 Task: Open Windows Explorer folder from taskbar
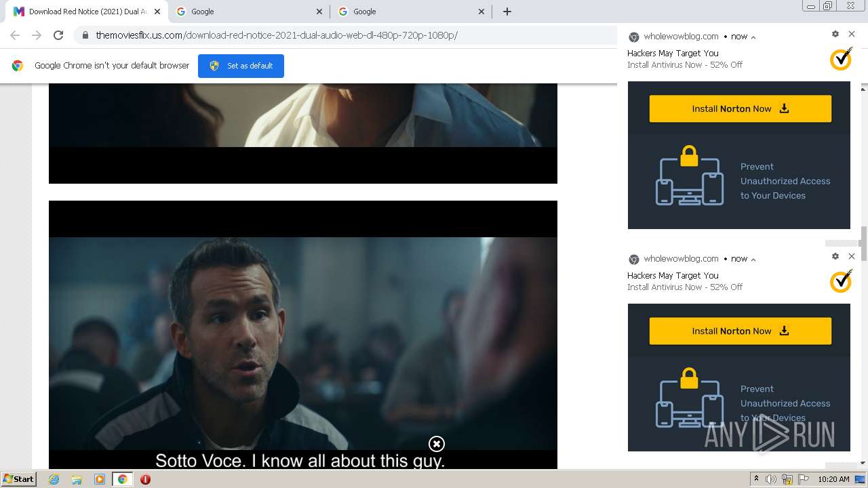[77, 479]
